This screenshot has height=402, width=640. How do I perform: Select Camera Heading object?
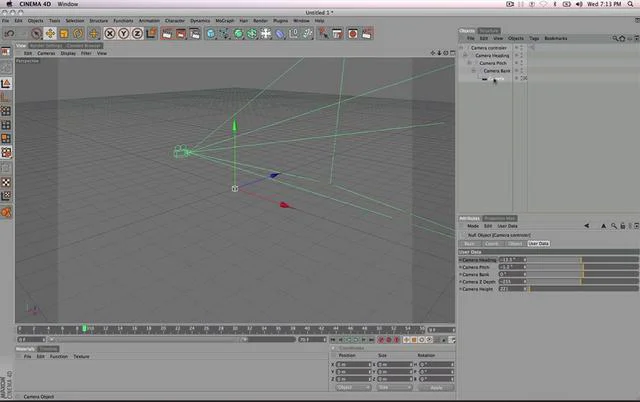coord(492,56)
